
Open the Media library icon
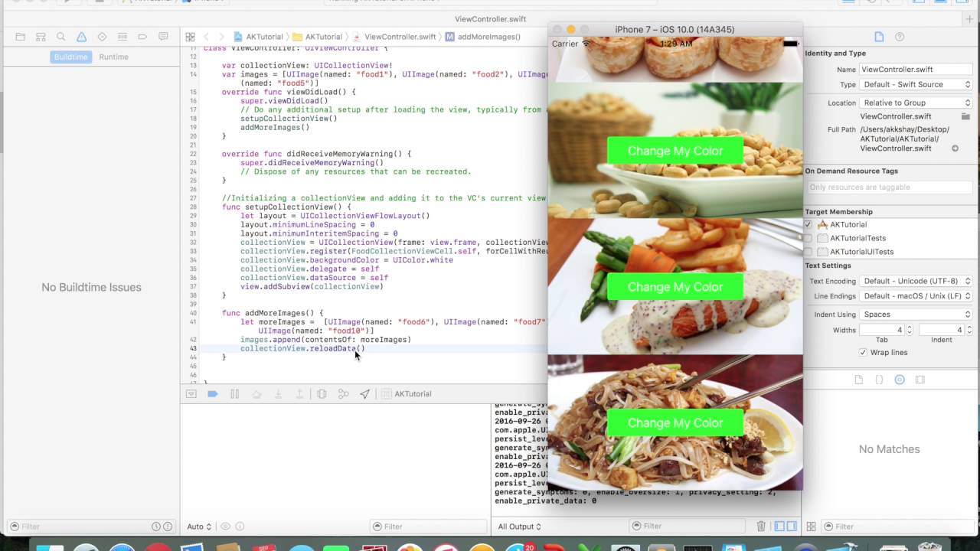[x=920, y=380]
